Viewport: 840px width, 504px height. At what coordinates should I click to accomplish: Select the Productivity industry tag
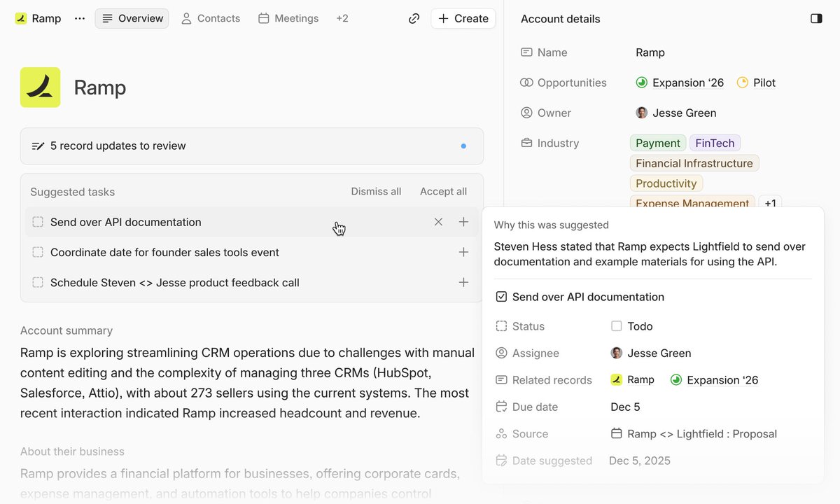click(666, 183)
